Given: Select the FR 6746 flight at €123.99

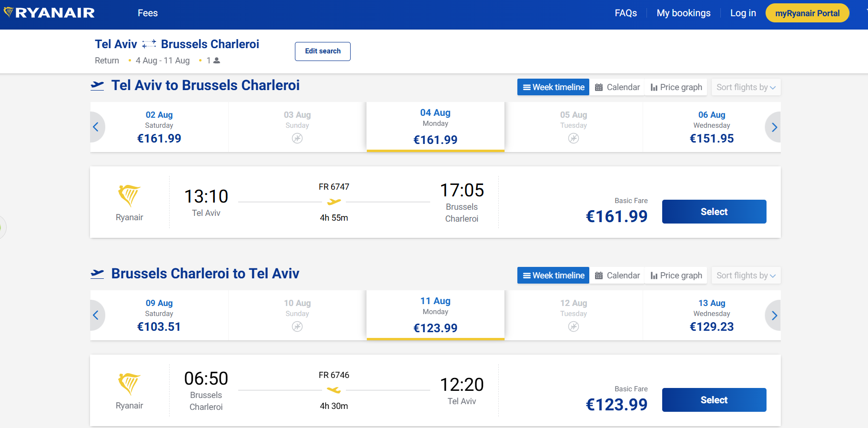Looking at the screenshot, I should [x=714, y=400].
